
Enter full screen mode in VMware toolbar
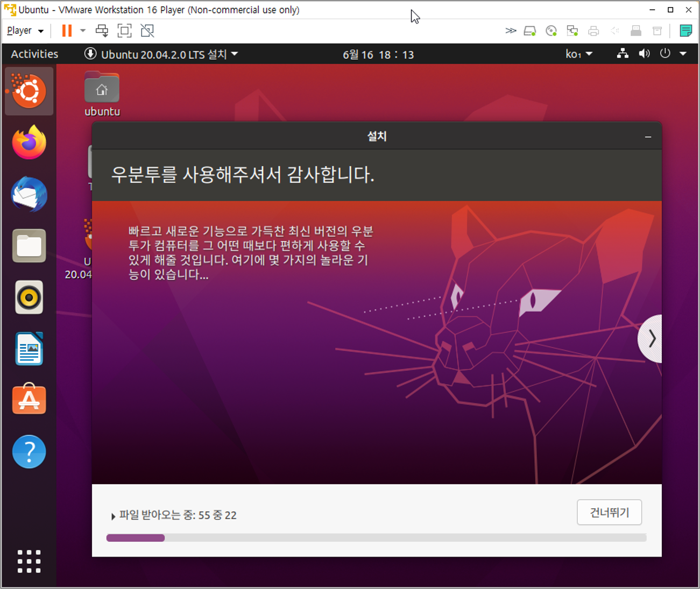click(x=124, y=31)
